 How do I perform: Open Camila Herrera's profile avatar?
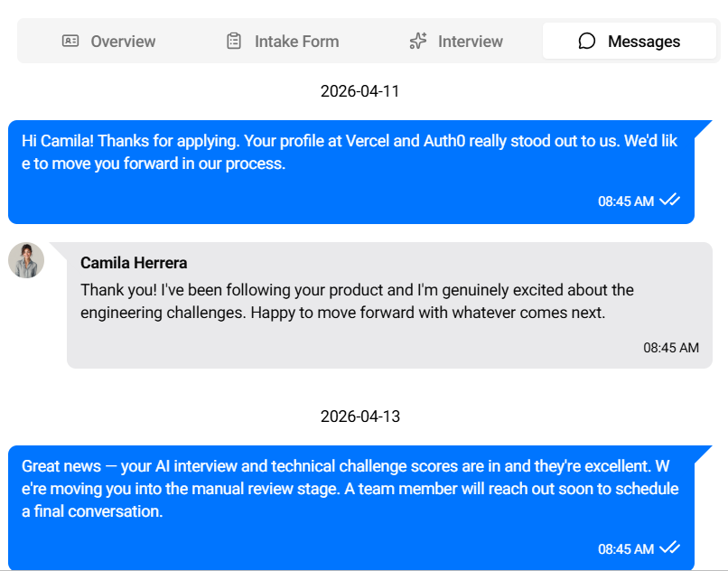(x=26, y=260)
